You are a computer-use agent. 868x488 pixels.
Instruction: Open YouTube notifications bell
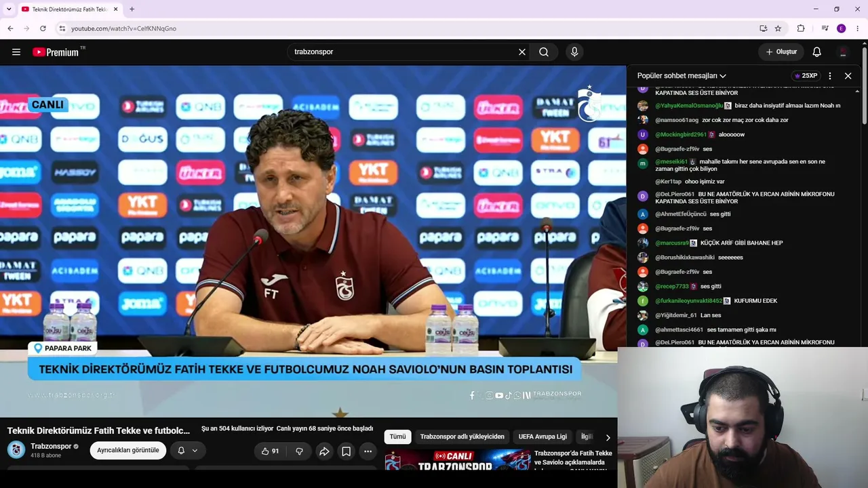(817, 52)
